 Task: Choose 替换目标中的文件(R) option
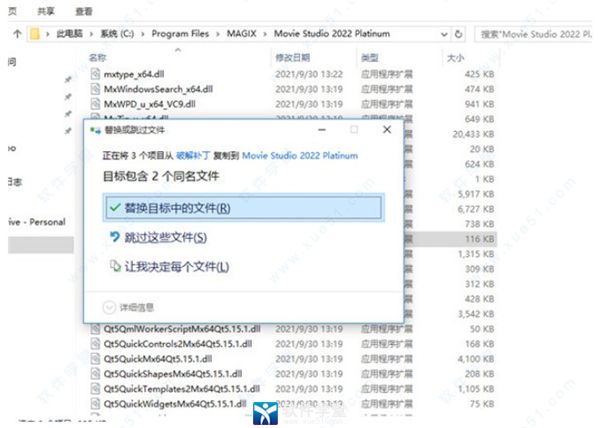pos(176,209)
